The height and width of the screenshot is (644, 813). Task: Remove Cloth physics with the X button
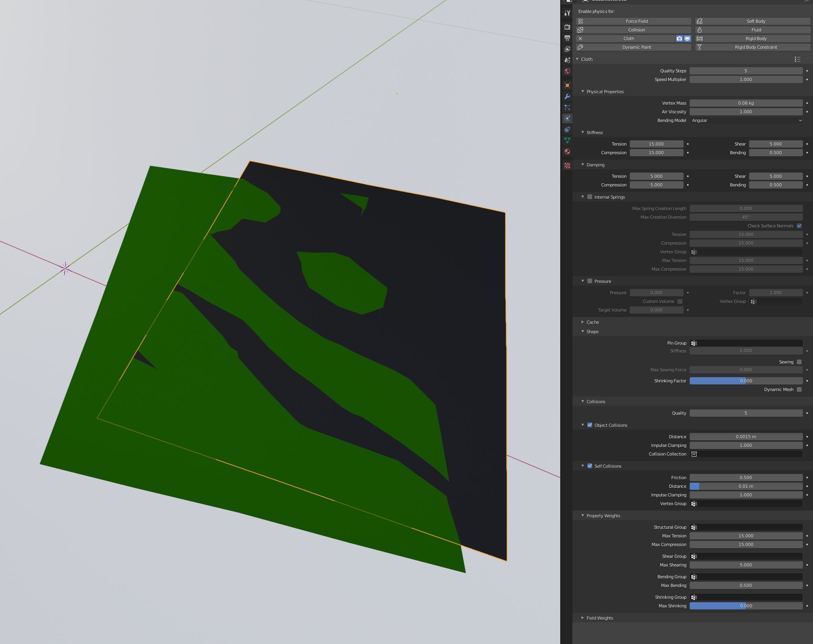[x=580, y=38]
